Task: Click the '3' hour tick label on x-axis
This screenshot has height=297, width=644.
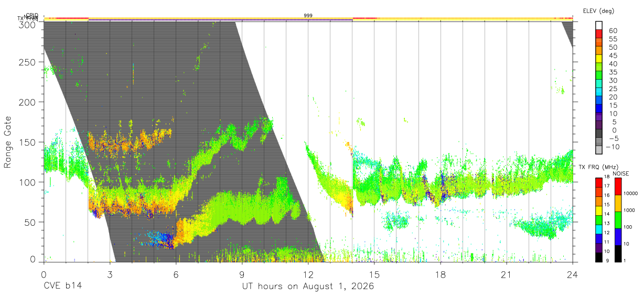Action: click(x=110, y=274)
